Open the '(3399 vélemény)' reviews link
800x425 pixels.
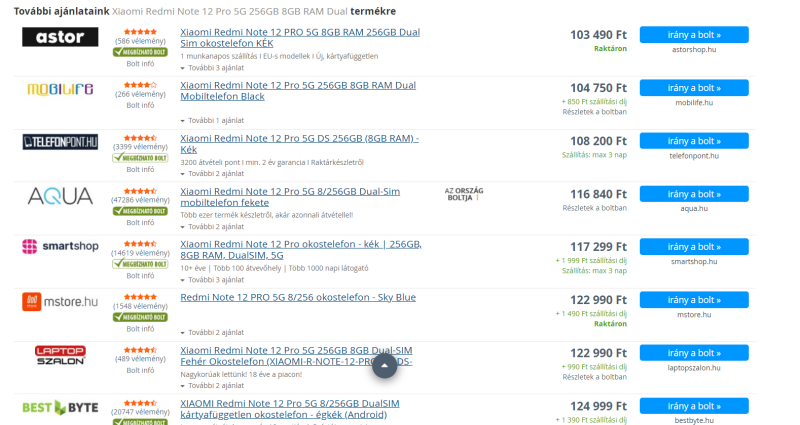[x=140, y=147]
